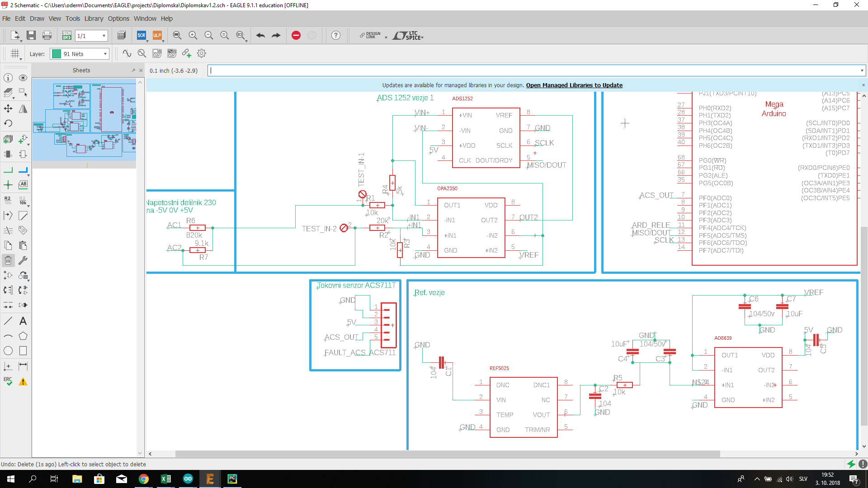Click the Print icon
The height and width of the screenshot is (488, 868).
[47, 35]
